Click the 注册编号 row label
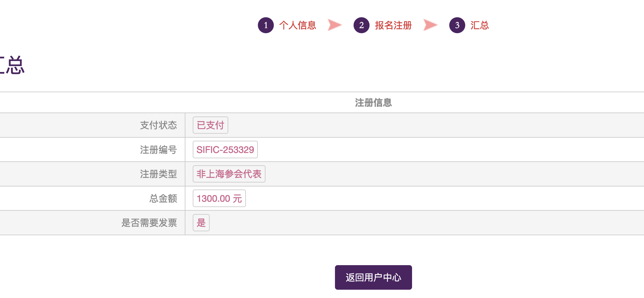Viewport: 644px width, 298px height. (158, 150)
